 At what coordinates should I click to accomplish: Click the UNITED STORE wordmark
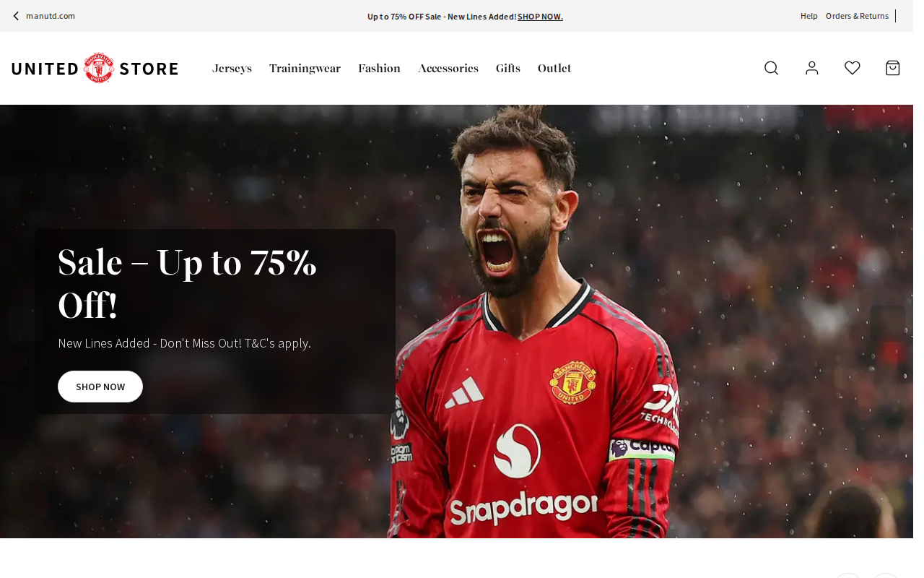coord(95,68)
